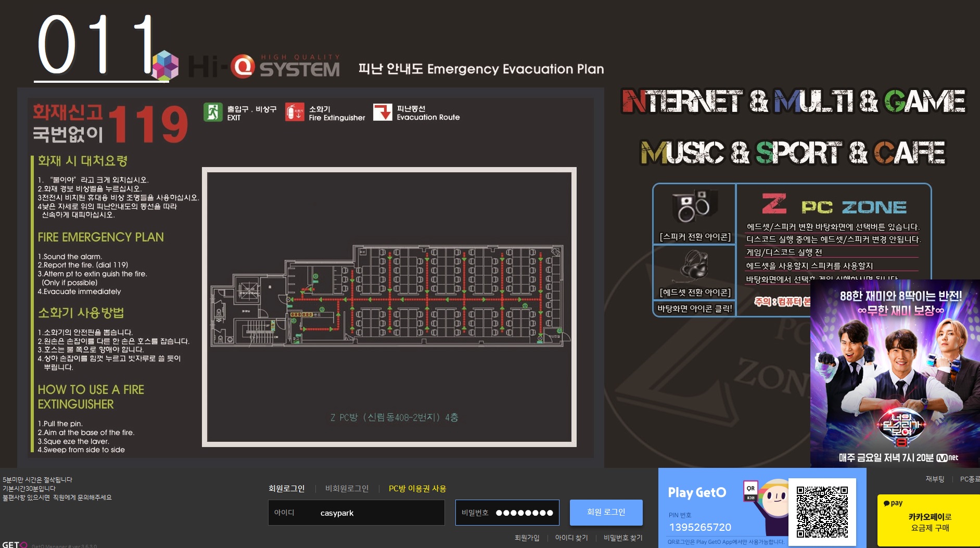Select the 회원로그인 tab
Image resolution: width=980 pixels, height=548 pixels.
pyautogui.click(x=286, y=488)
